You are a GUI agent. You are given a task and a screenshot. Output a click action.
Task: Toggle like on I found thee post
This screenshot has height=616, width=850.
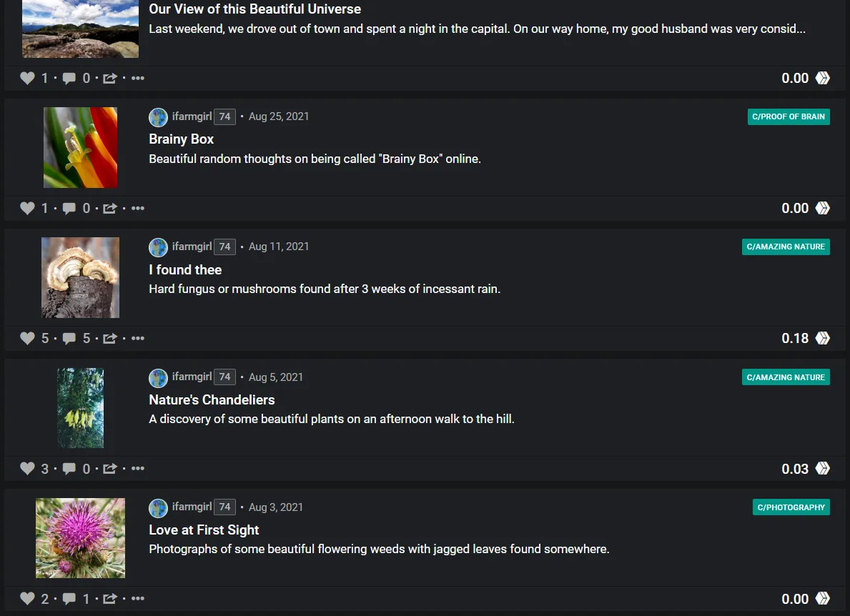tap(27, 339)
